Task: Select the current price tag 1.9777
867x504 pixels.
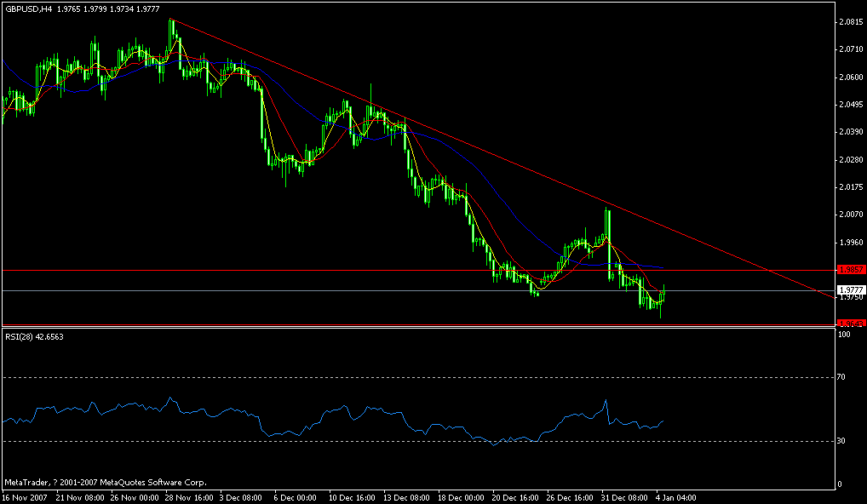Action: (x=851, y=290)
